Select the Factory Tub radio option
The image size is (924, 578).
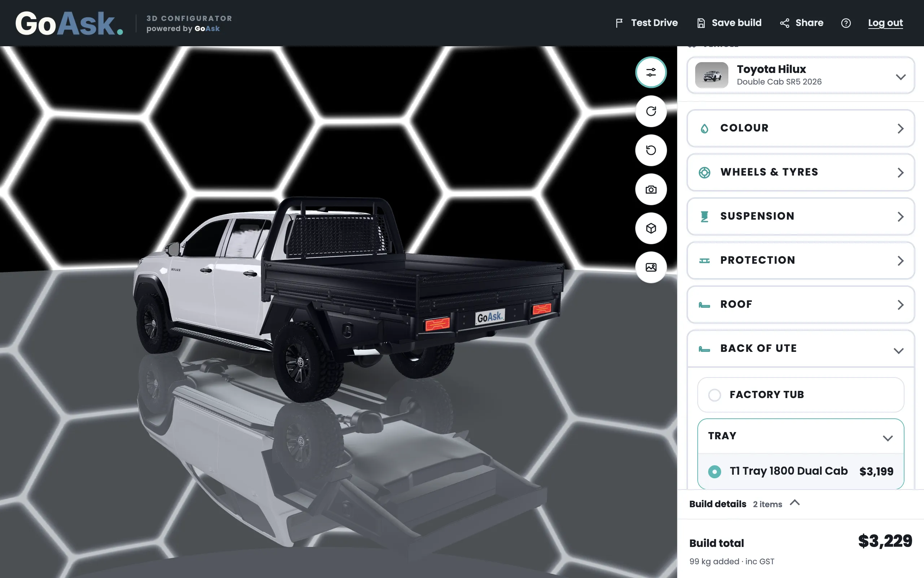coord(714,395)
